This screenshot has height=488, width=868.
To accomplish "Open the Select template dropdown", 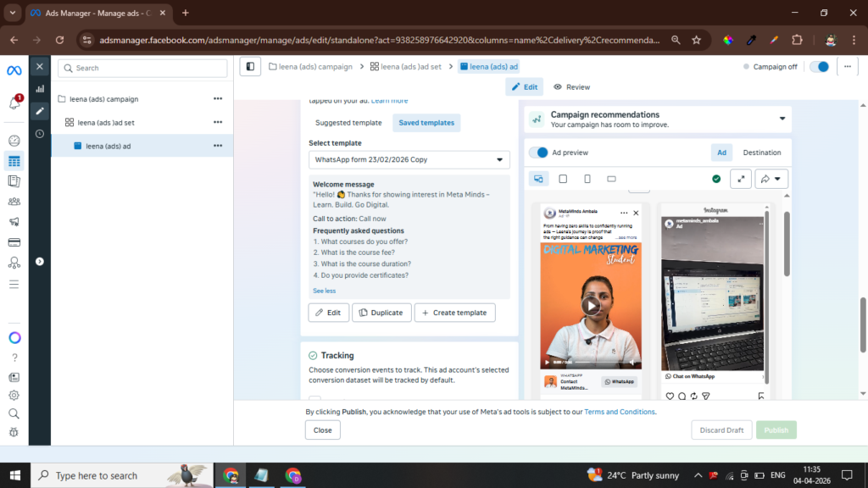I will [x=409, y=159].
